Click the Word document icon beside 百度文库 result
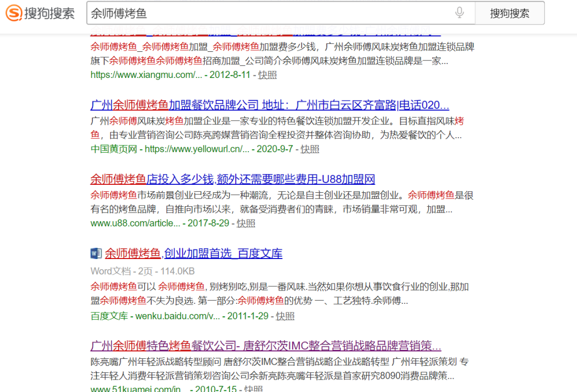This screenshot has width=577, height=392. coord(96,253)
